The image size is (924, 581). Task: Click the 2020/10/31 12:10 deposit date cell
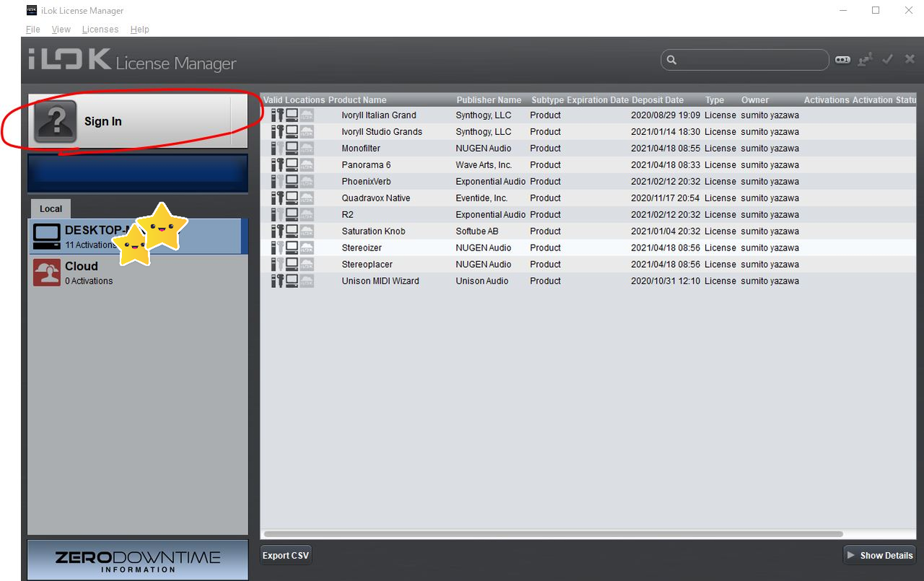coord(666,281)
